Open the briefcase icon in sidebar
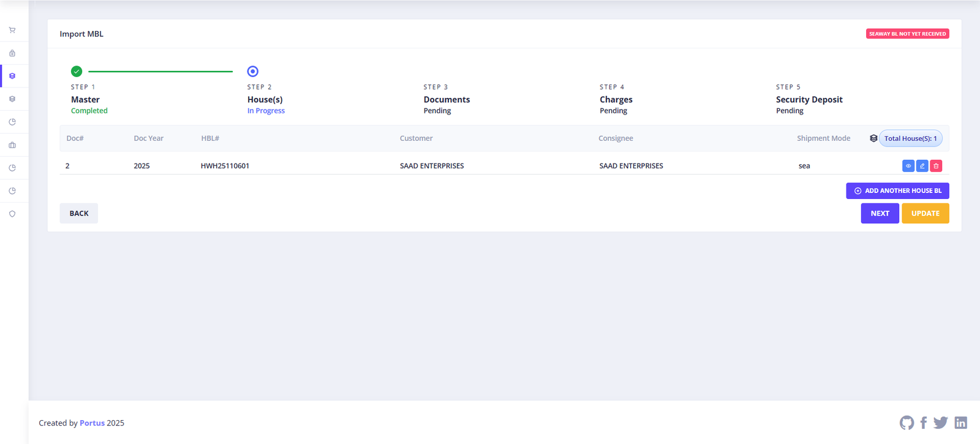This screenshot has width=980, height=444. pyautogui.click(x=12, y=145)
